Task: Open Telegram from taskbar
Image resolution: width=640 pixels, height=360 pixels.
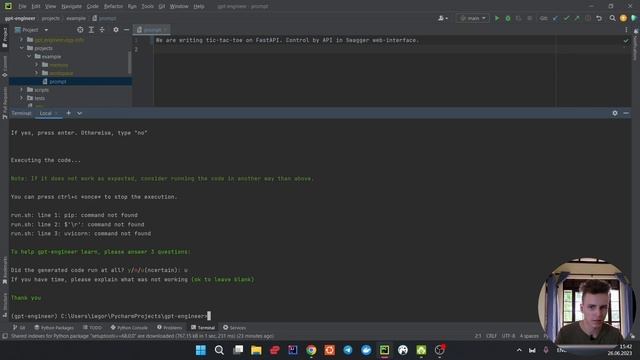Action: pyautogui.click(x=348, y=350)
